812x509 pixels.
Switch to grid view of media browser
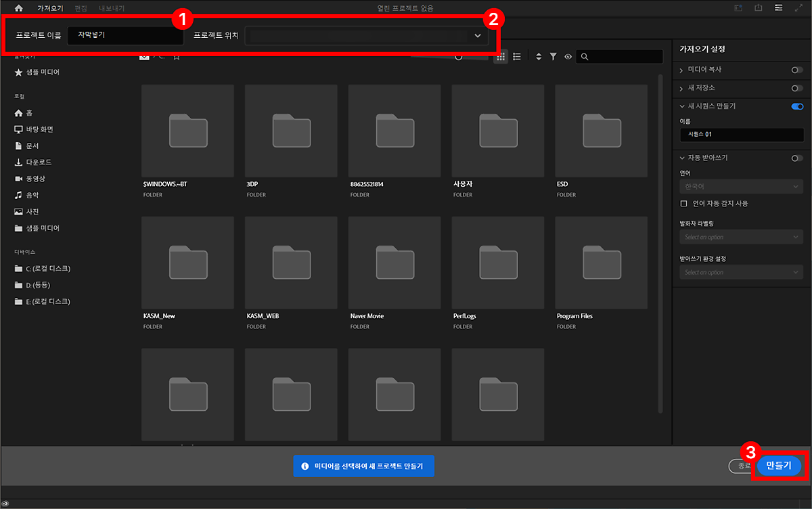tap(501, 57)
